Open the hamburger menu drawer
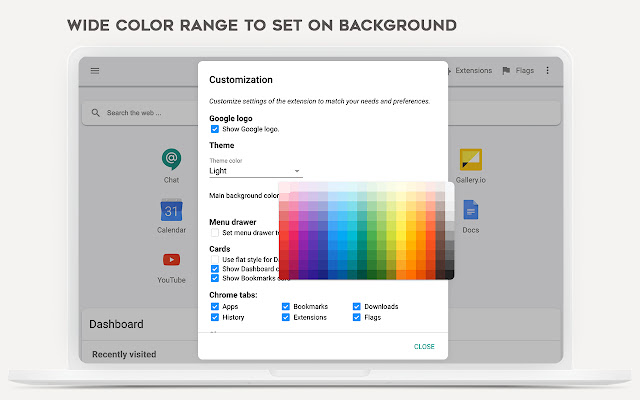The width and height of the screenshot is (640, 400). tap(95, 71)
